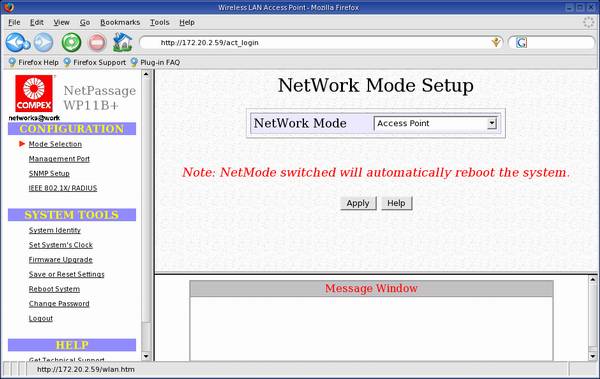This screenshot has width=600, height=379.
Task: Click sidebar scrollbar up arrow
Action: pyautogui.click(x=146, y=74)
